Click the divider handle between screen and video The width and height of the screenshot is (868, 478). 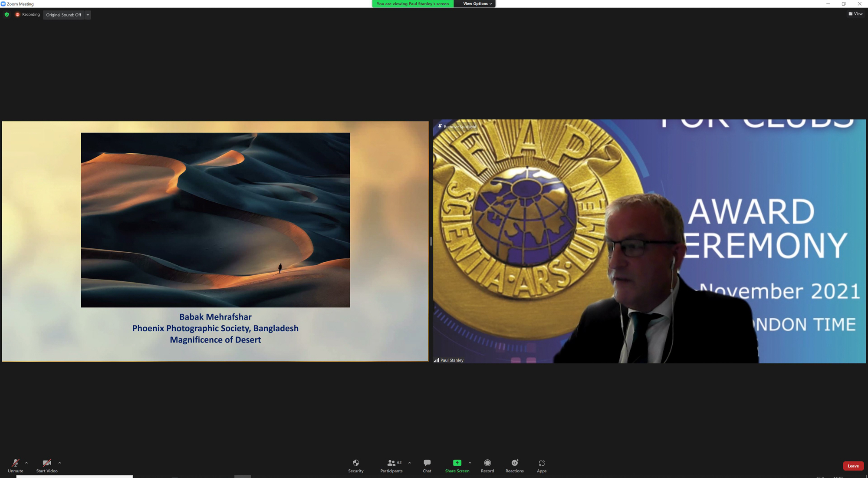[431, 241]
